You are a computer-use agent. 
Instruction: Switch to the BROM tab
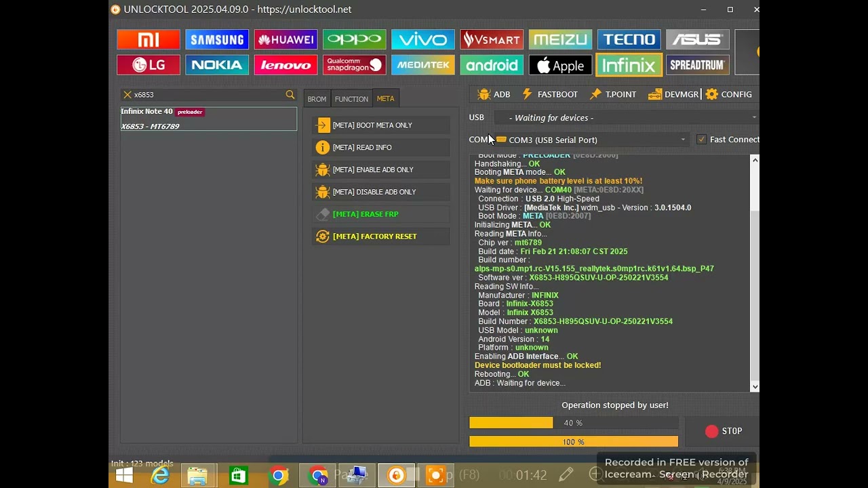pos(317,99)
